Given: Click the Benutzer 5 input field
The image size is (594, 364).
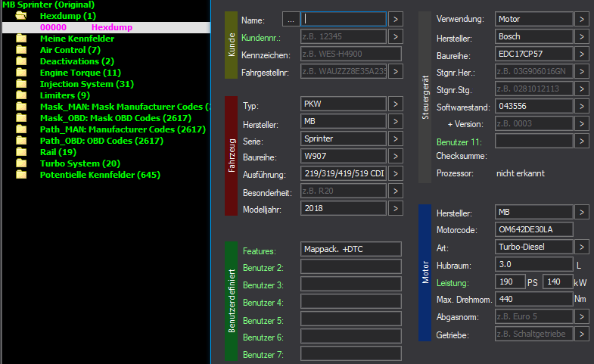Looking at the screenshot, I should point(351,319).
